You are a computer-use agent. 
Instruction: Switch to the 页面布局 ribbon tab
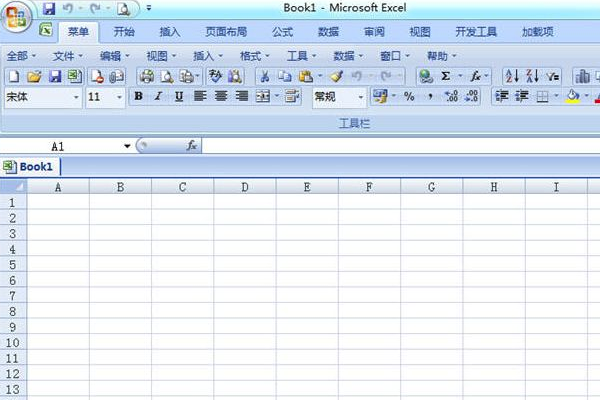pyautogui.click(x=226, y=32)
